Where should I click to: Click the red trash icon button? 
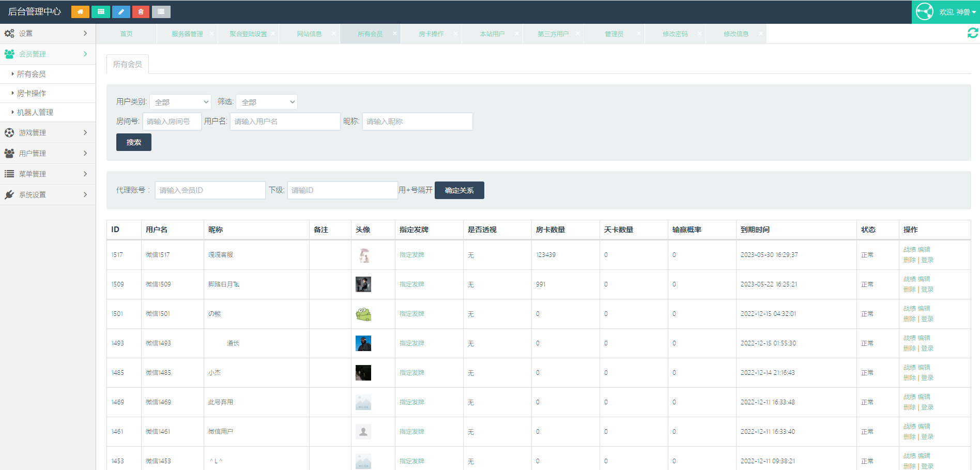coord(141,12)
